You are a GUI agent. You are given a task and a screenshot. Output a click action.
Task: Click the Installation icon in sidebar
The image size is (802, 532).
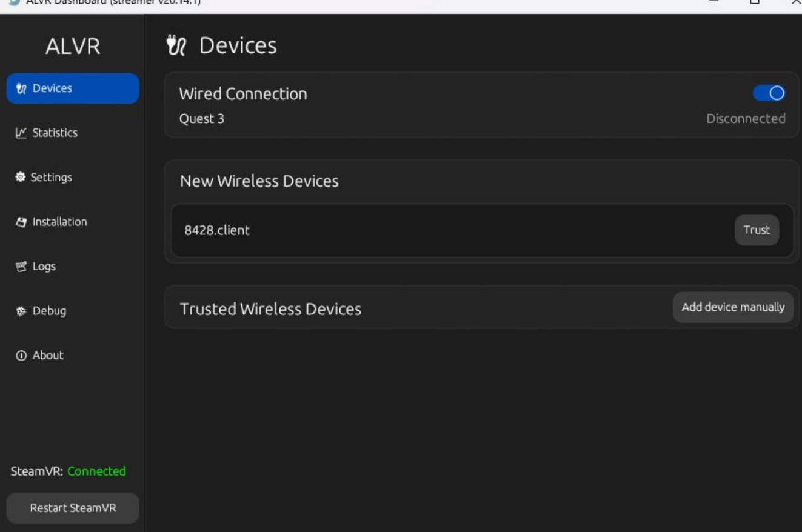(21, 222)
